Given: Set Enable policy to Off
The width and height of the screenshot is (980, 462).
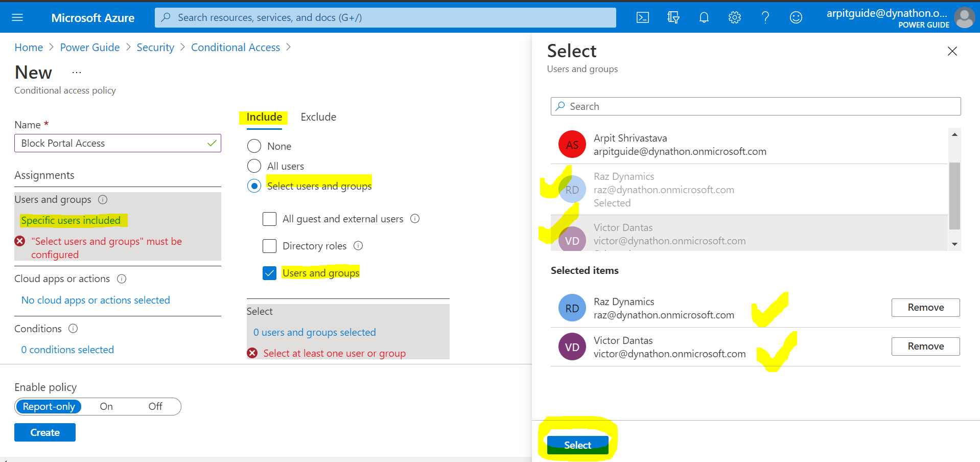Looking at the screenshot, I should click(155, 406).
